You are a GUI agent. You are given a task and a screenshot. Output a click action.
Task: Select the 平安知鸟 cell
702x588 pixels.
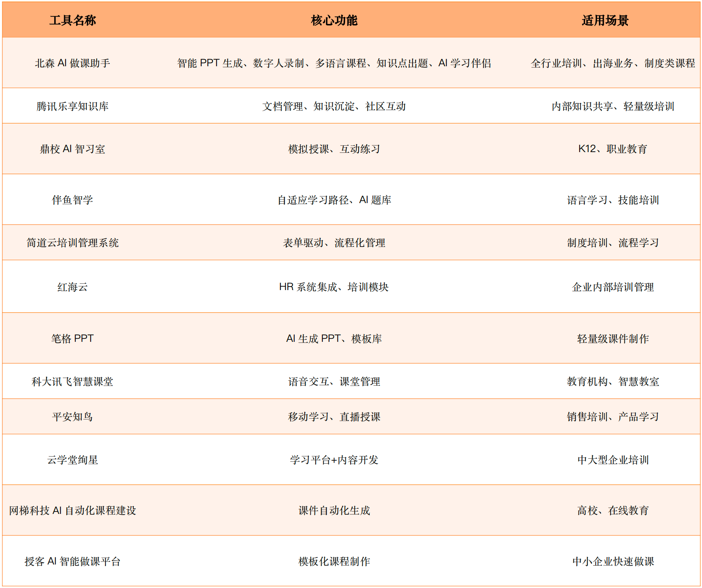point(73,417)
